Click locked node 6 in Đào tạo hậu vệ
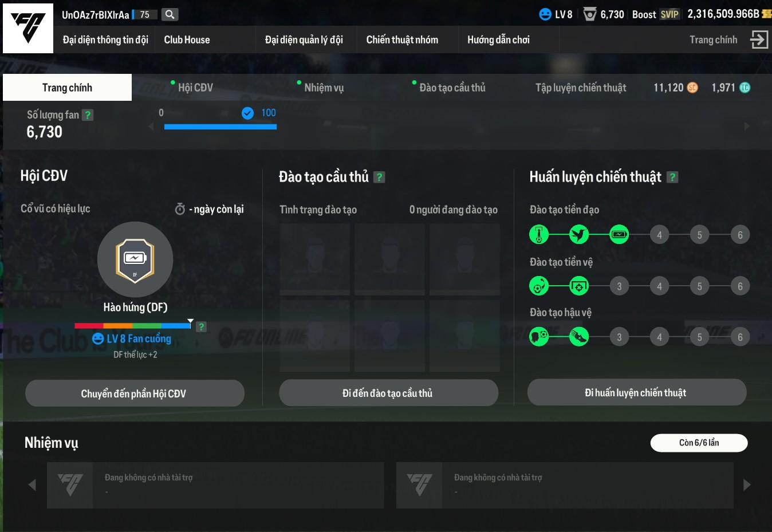The height and width of the screenshot is (532, 772). click(740, 337)
